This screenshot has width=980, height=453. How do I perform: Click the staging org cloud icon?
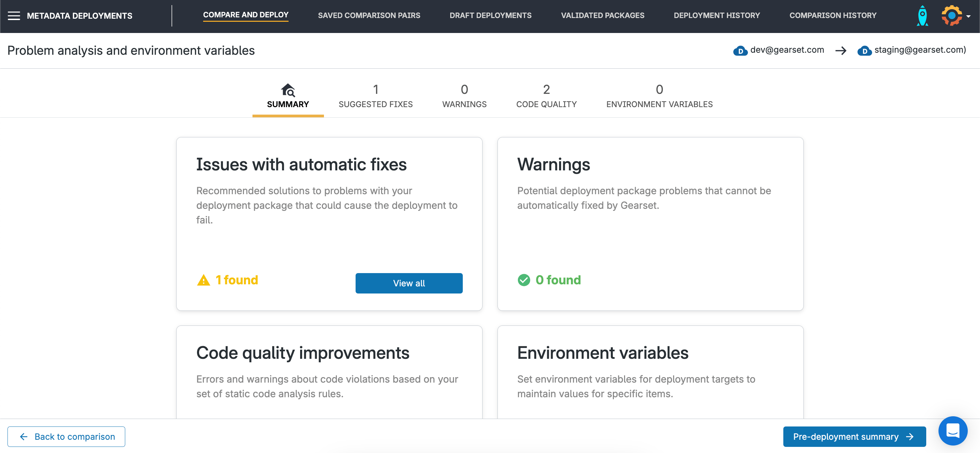pos(864,51)
